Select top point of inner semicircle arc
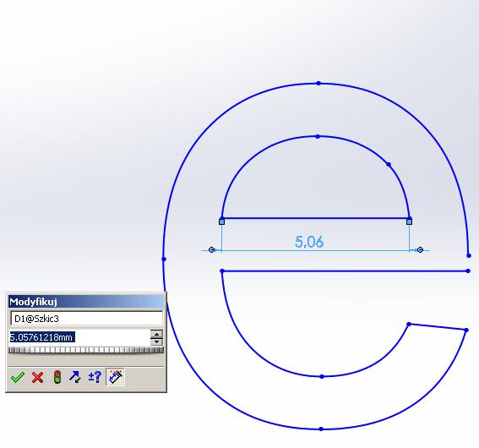This screenshot has height=448, width=479. click(x=318, y=136)
